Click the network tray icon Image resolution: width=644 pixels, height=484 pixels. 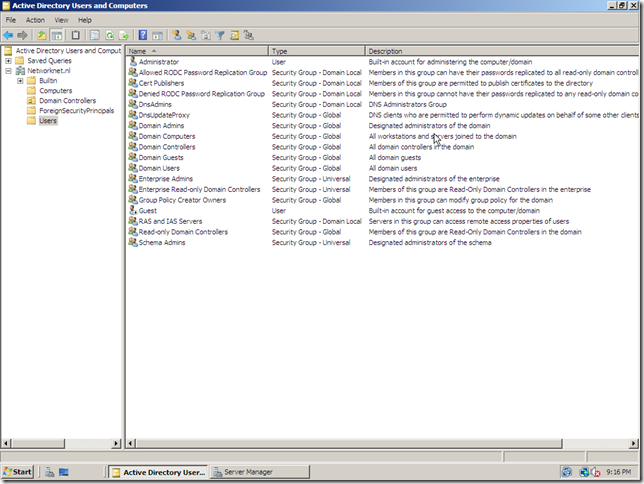pos(584,472)
